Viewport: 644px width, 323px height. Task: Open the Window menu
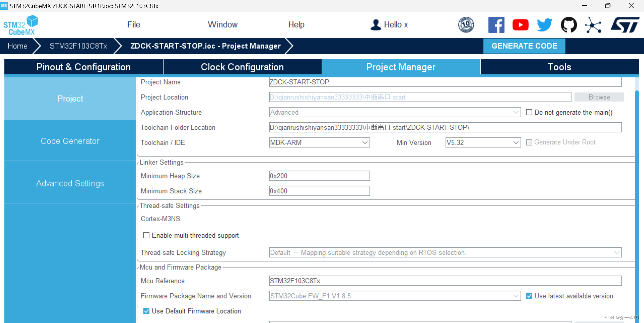(223, 25)
